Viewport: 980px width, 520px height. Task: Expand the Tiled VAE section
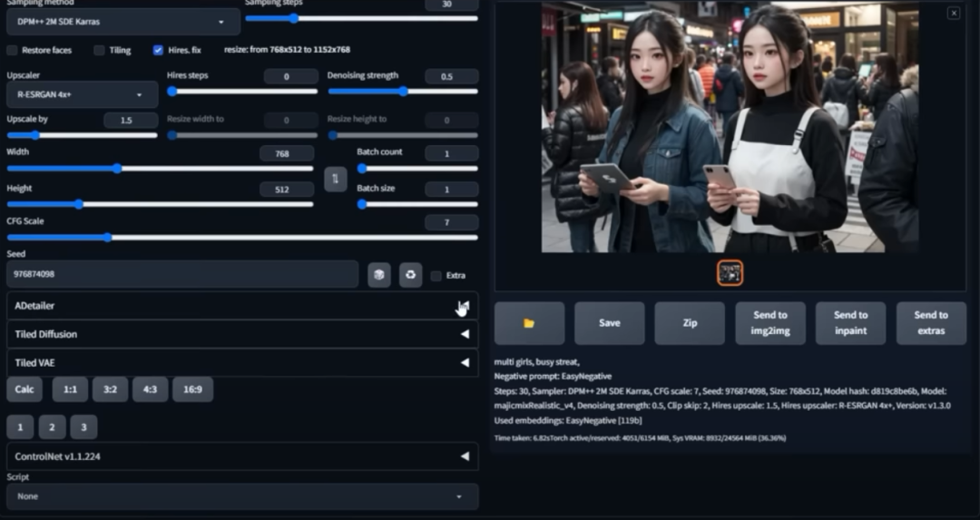[242, 362]
